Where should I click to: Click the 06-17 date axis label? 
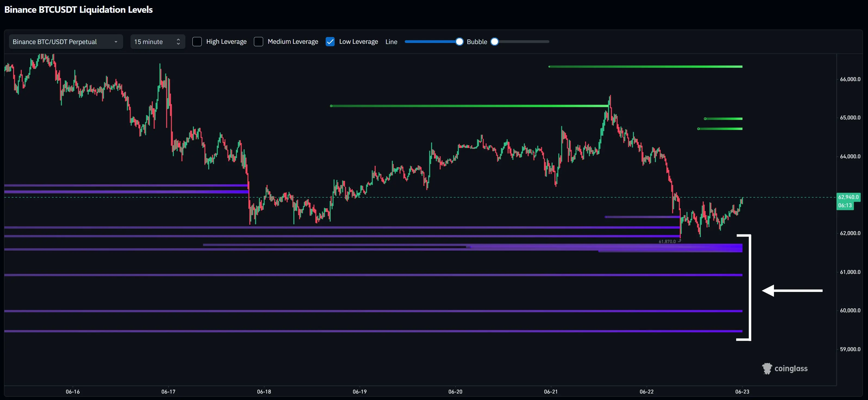pyautogui.click(x=169, y=392)
